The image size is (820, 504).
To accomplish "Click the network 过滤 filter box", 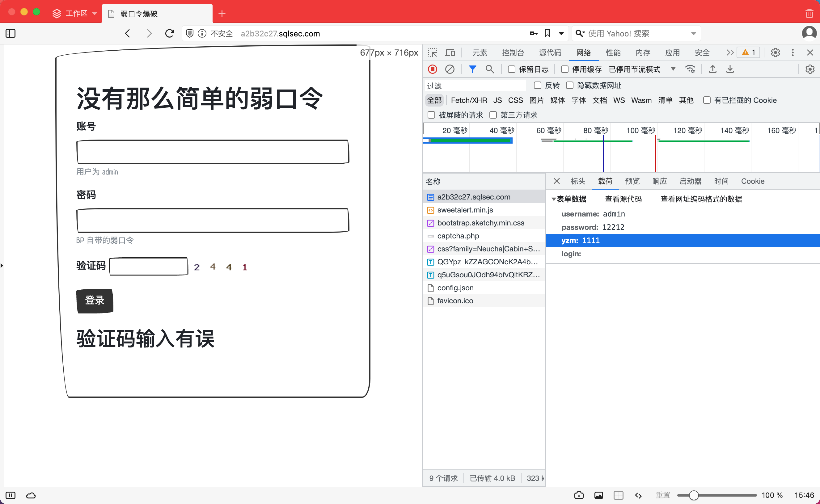I will 475,86.
